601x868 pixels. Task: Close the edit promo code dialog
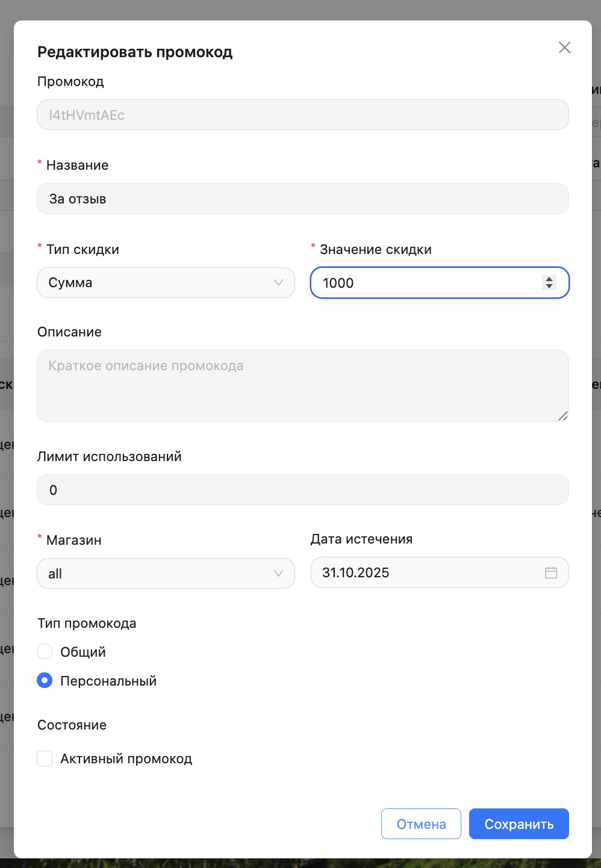(564, 48)
